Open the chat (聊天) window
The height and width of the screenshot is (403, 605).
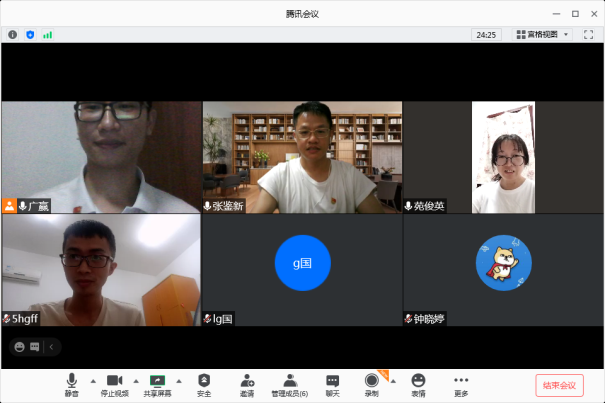[x=333, y=383]
